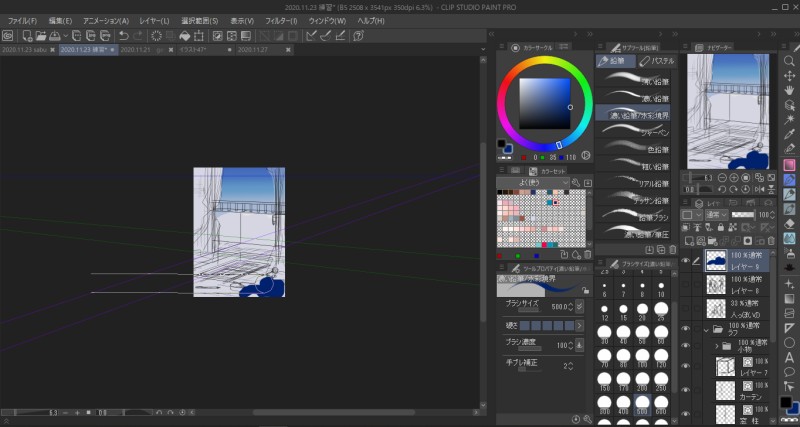
Task: Click the Help question mark icon in toolbar
Action: (358, 36)
